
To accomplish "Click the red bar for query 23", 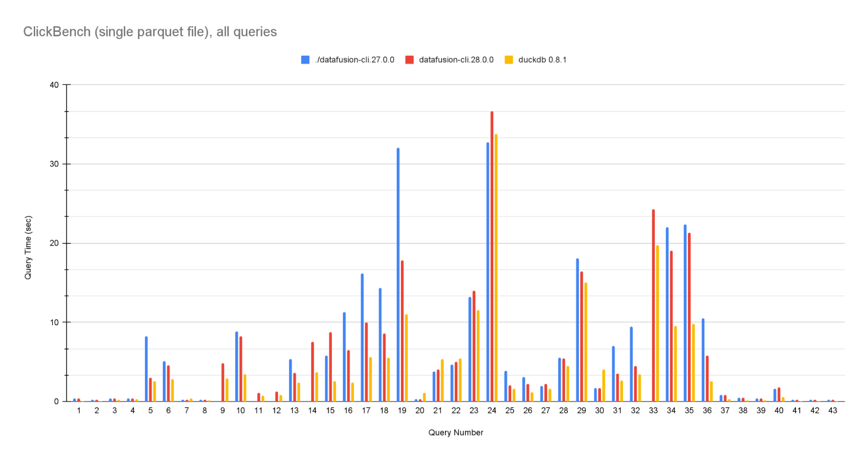I will pos(474,346).
